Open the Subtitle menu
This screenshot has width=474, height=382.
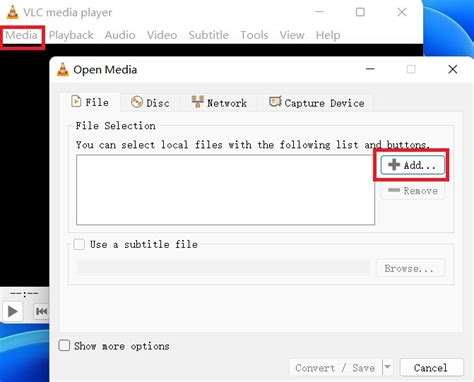point(209,35)
